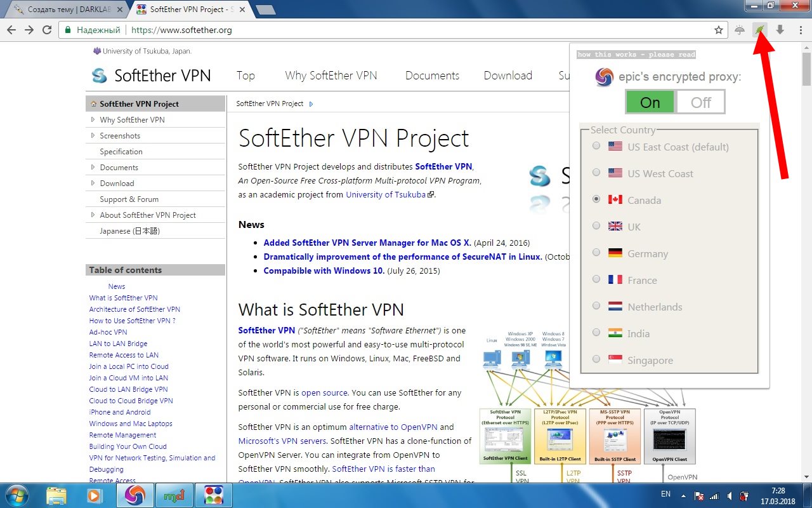Open 'Download' in the top navigation bar
Screen dimensions: 812x508
click(x=507, y=76)
